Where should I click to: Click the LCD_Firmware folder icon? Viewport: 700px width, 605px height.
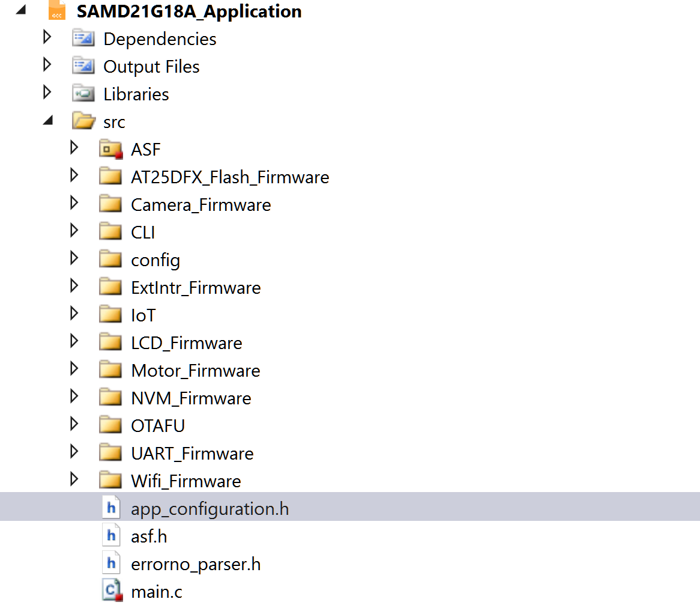(x=110, y=342)
